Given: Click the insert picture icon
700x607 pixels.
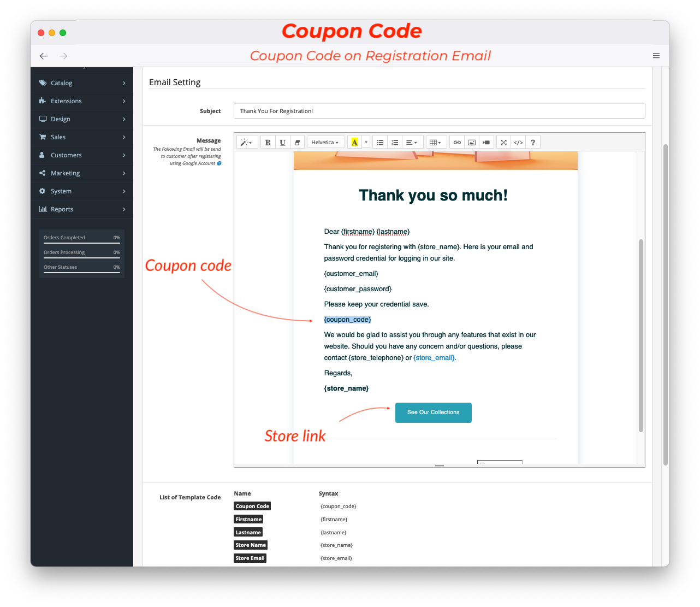Looking at the screenshot, I should 472,143.
